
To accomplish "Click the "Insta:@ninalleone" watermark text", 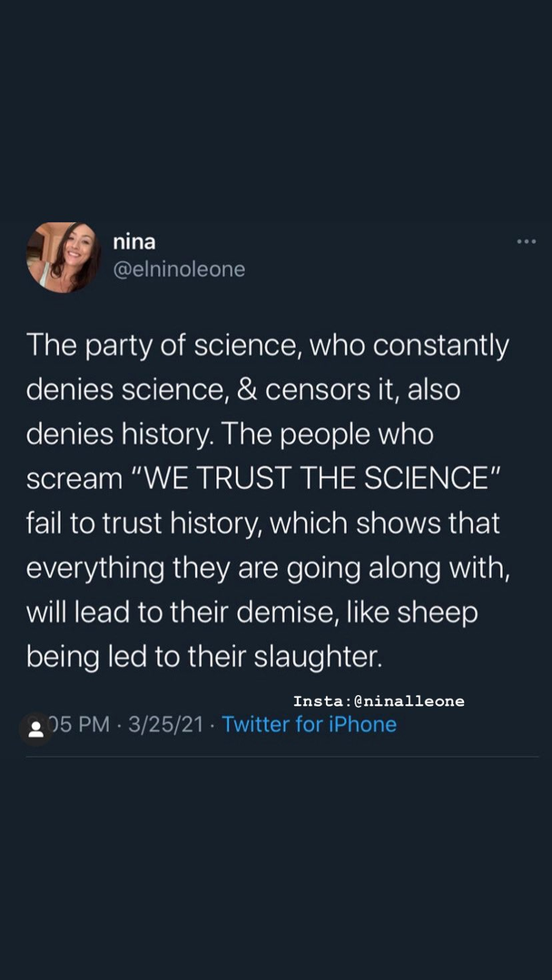I will (x=379, y=701).
